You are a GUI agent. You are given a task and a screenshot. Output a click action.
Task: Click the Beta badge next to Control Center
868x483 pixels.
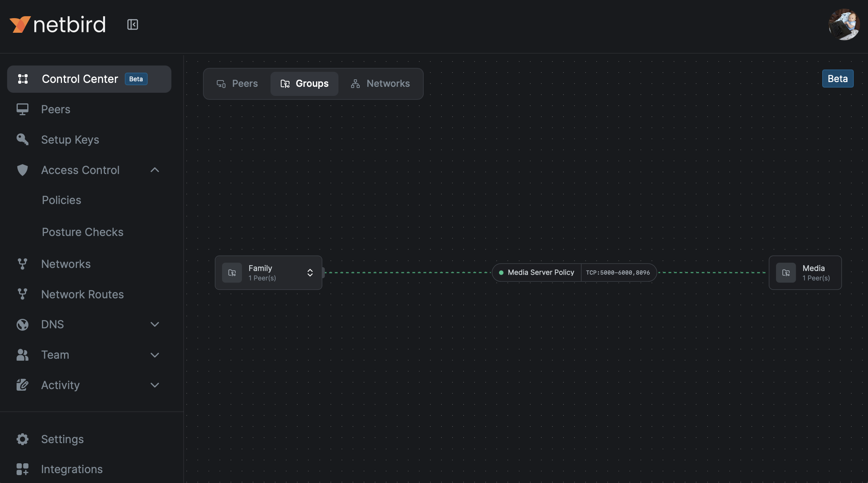(136, 79)
